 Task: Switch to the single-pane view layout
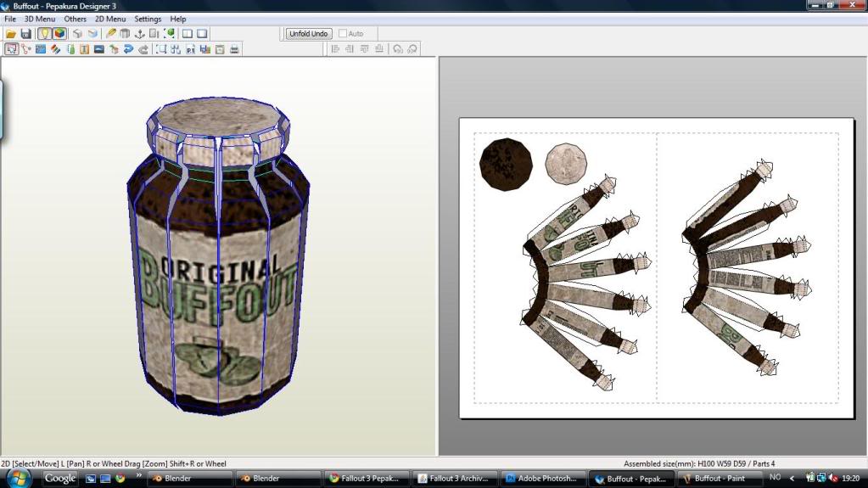click(x=203, y=34)
